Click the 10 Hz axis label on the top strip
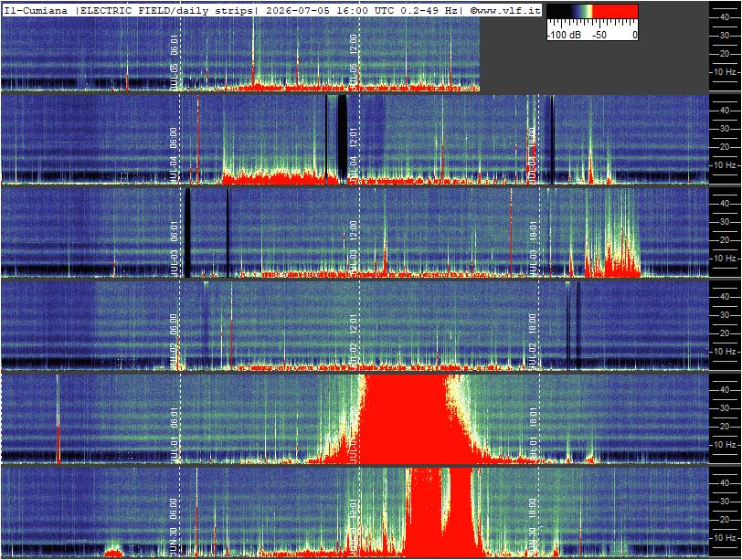Image resolution: width=742 pixels, height=560 pixels. (x=725, y=72)
